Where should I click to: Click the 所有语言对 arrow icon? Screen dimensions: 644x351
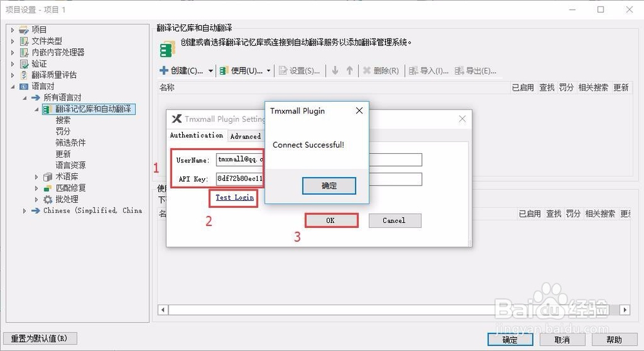35,98
